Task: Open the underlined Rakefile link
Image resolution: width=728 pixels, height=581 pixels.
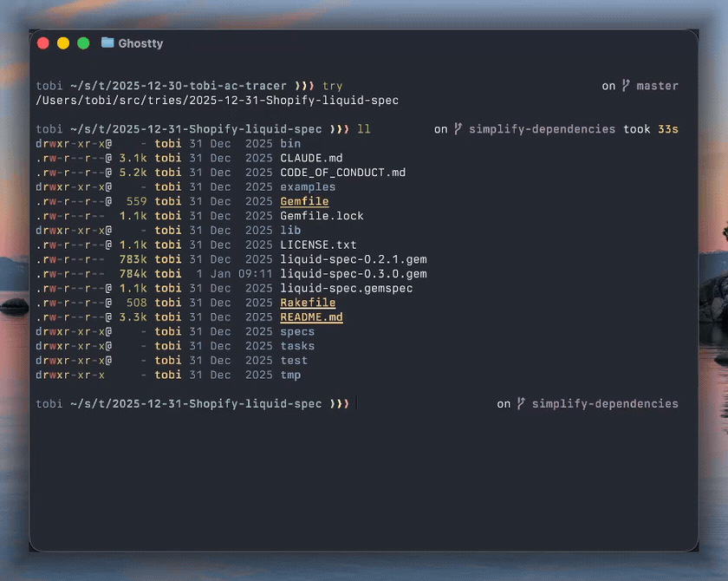Action: (x=308, y=303)
